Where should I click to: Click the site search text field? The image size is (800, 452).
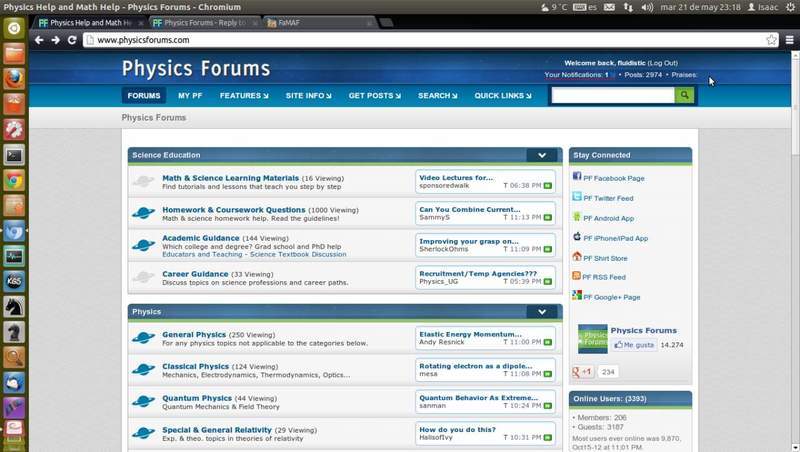pos(613,95)
